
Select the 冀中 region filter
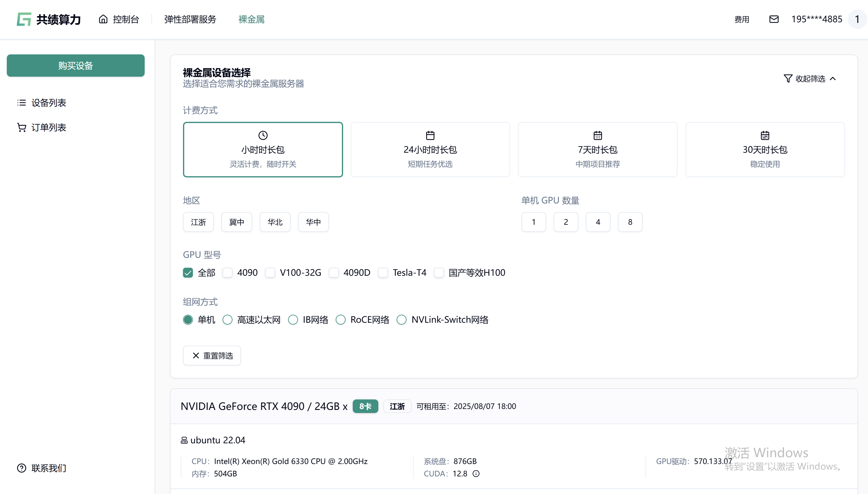[x=237, y=222]
